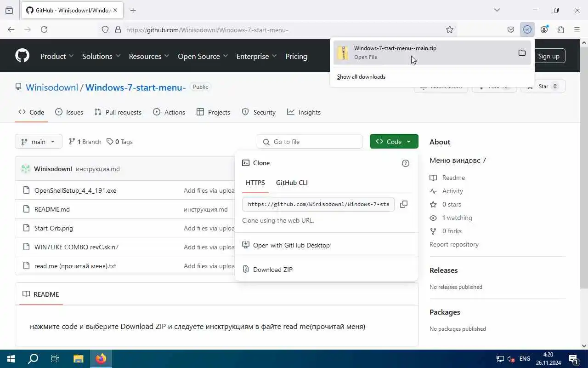Open Extensions puzzle icon
This screenshot has height=368, width=588.
pyautogui.click(x=560, y=29)
